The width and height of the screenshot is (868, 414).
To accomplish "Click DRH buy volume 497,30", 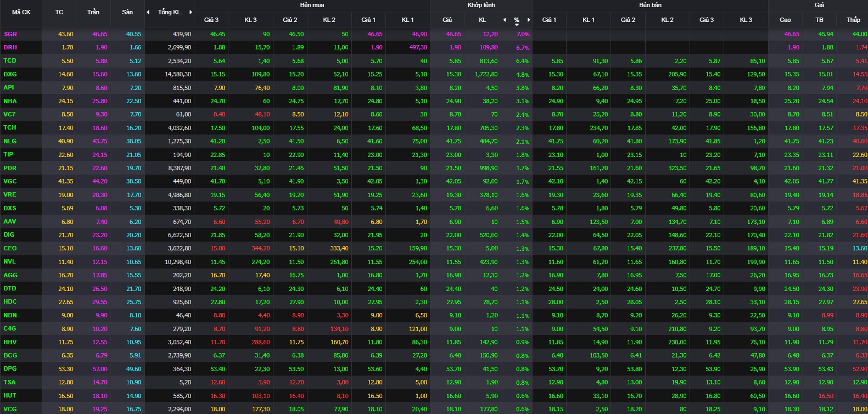I will pos(418,48).
